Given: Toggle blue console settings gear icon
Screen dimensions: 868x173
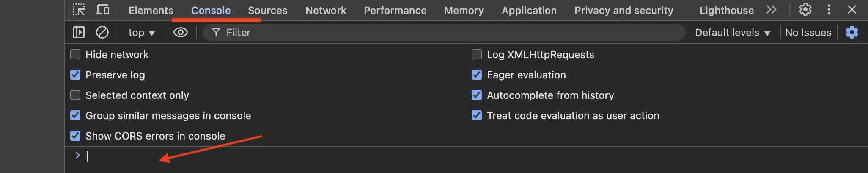Looking at the screenshot, I should [x=852, y=32].
